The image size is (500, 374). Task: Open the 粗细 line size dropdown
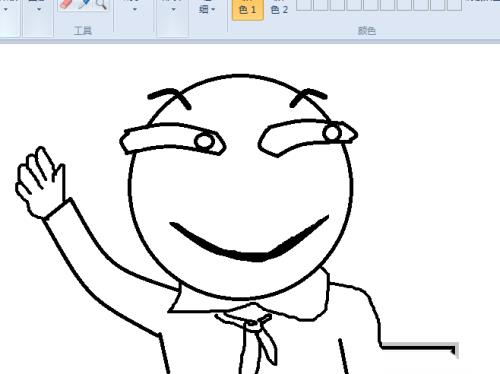207,9
